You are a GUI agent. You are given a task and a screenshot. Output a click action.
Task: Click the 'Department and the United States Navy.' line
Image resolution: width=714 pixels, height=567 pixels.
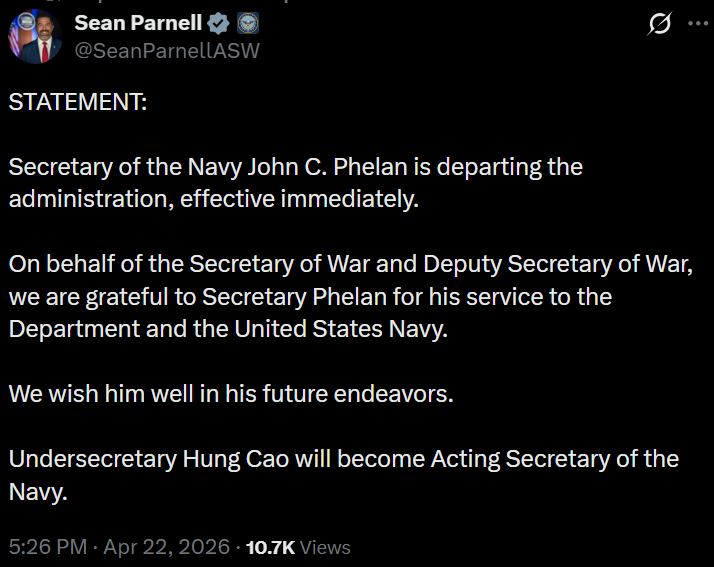pyautogui.click(x=228, y=328)
